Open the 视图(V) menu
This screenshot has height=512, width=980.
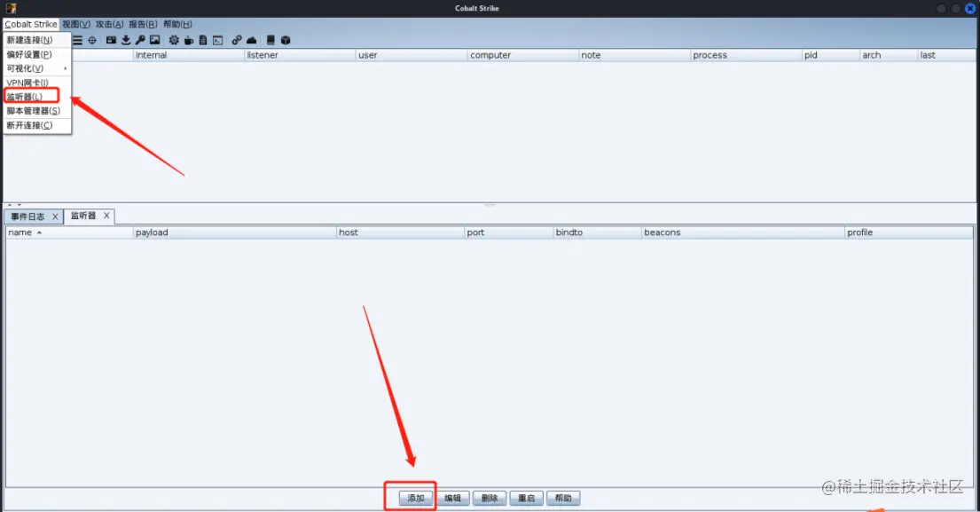coord(76,24)
